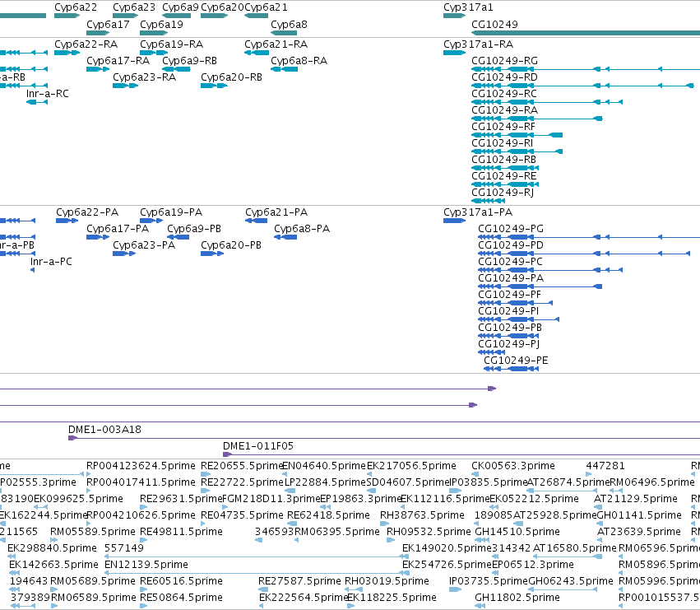Select protein CG10249-PD
This screenshot has width=700, height=610.
pyautogui.click(x=584, y=254)
